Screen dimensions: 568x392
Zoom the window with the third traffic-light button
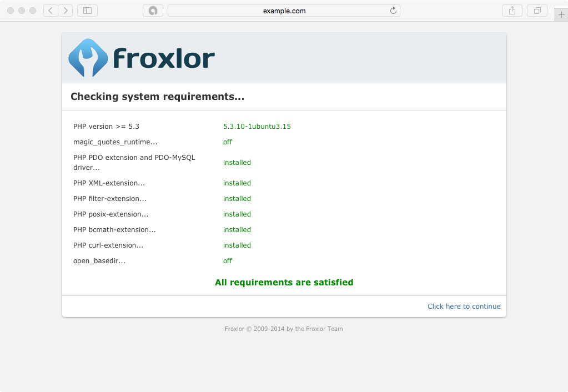point(33,11)
